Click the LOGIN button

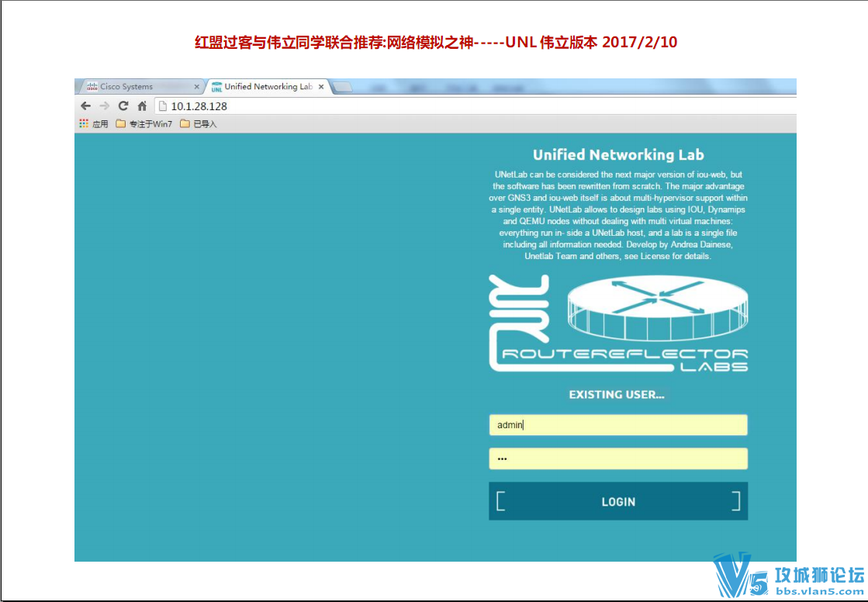point(617,501)
